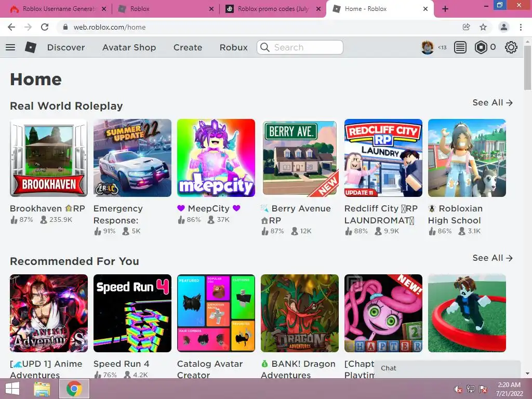Click the Emergency Response title text
The width and height of the screenshot is (532, 399).
[118, 214]
